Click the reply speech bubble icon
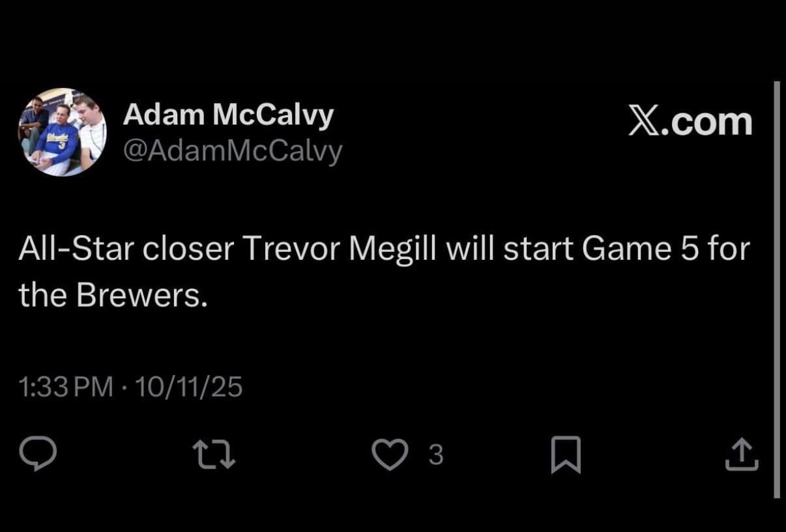The image size is (786, 532). point(38,455)
